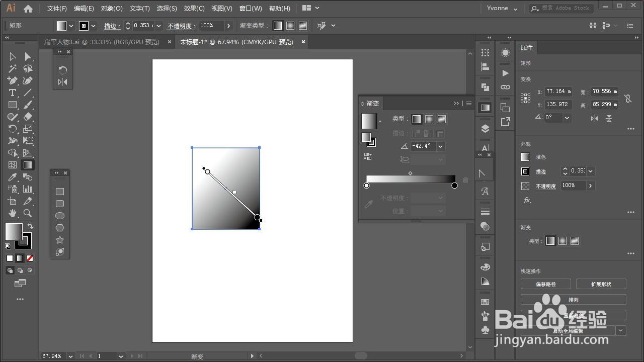Expand opacity options in control bar
644x362 pixels.
point(229,26)
